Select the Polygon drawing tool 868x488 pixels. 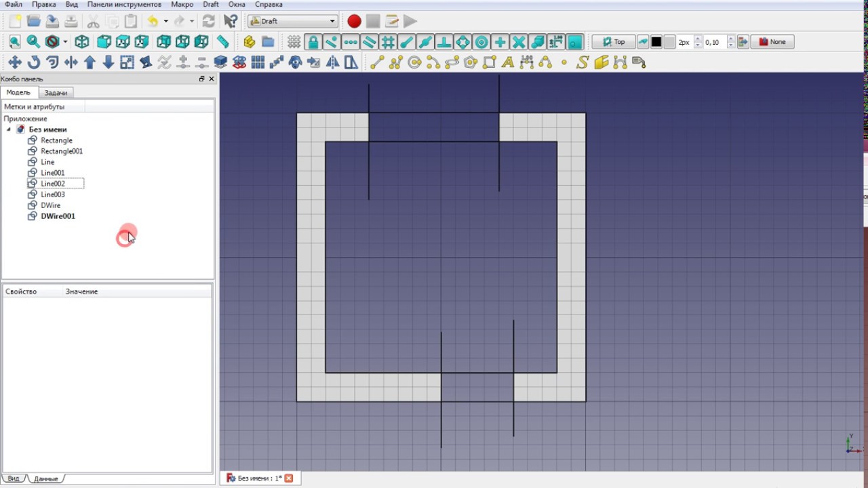(471, 62)
